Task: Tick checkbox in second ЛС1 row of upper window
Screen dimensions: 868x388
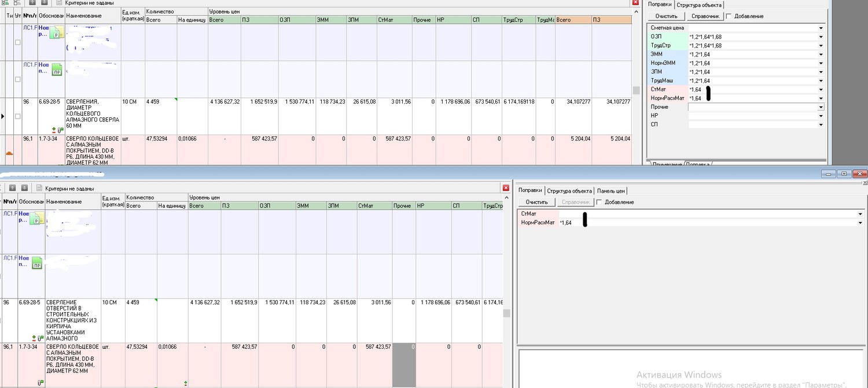Action: click(17, 79)
